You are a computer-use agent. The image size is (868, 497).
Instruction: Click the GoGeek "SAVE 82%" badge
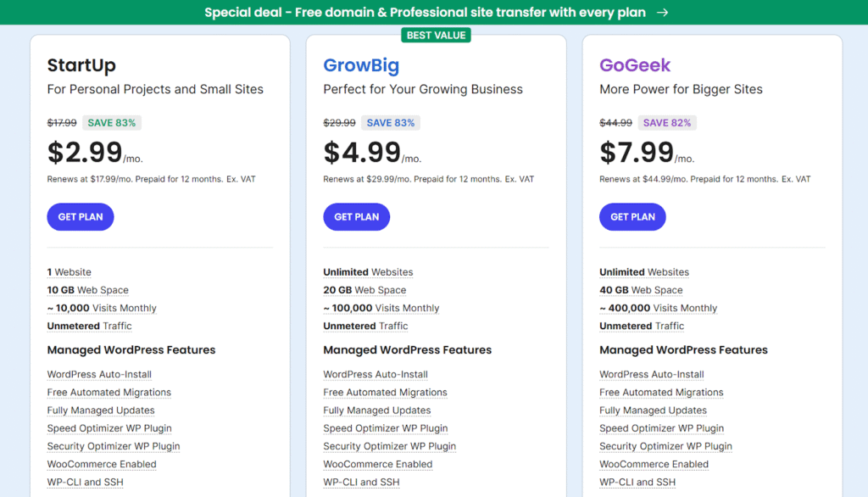(667, 123)
